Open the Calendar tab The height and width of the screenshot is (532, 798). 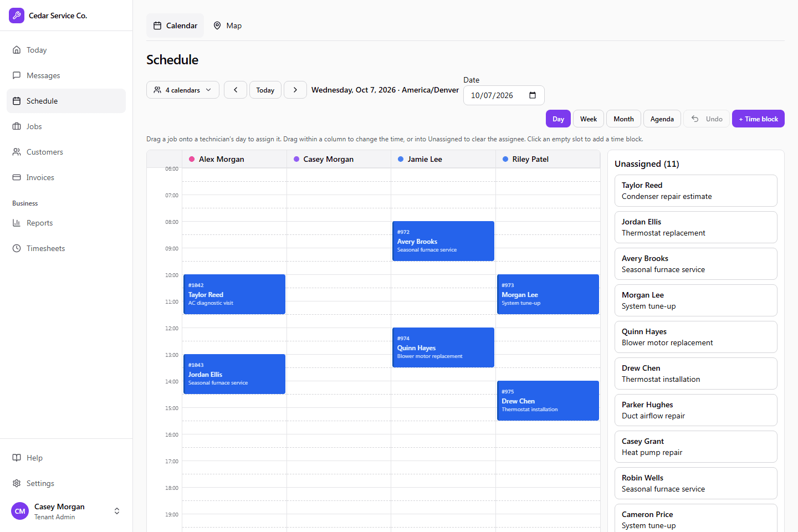(175, 25)
